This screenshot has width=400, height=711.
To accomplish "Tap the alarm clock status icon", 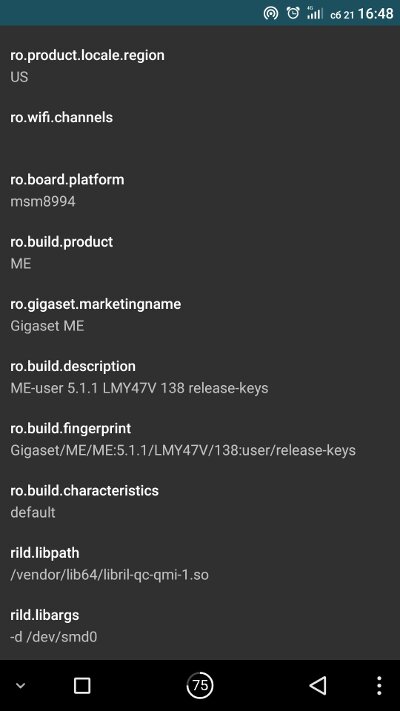I will click(293, 13).
